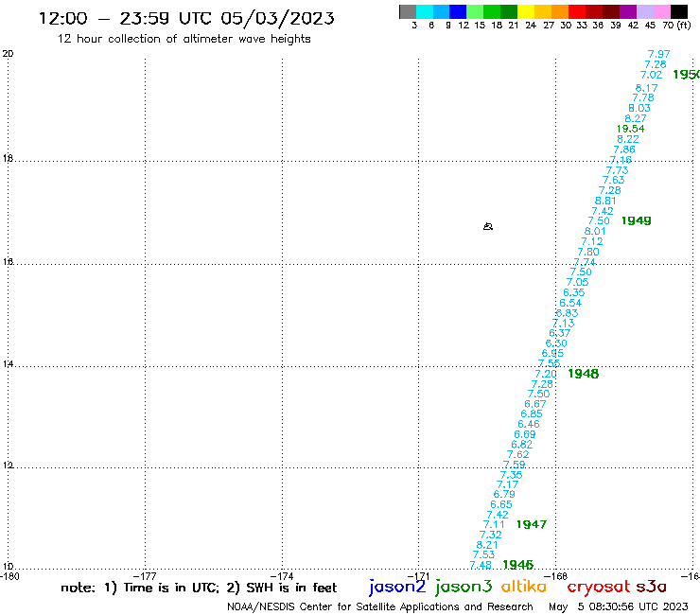Click the jason2 satellite legend label

[x=397, y=587]
